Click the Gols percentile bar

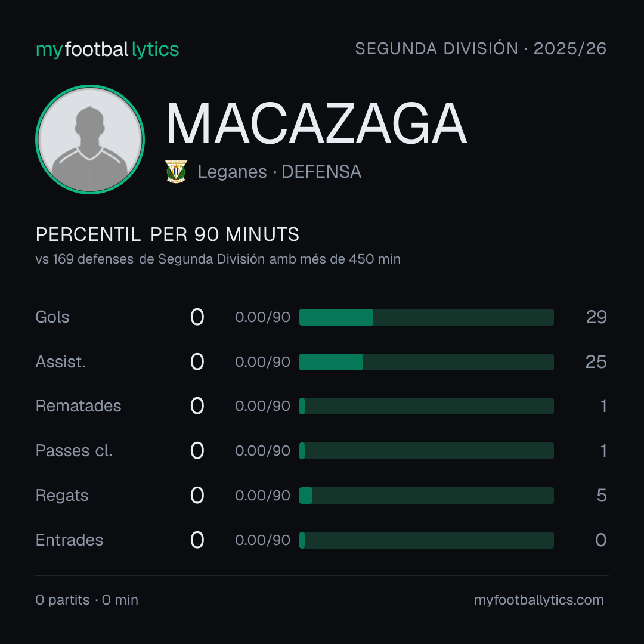[x=426, y=317]
